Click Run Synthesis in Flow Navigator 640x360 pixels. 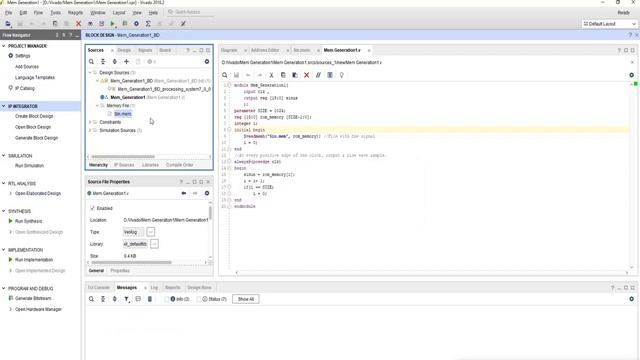point(29,221)
